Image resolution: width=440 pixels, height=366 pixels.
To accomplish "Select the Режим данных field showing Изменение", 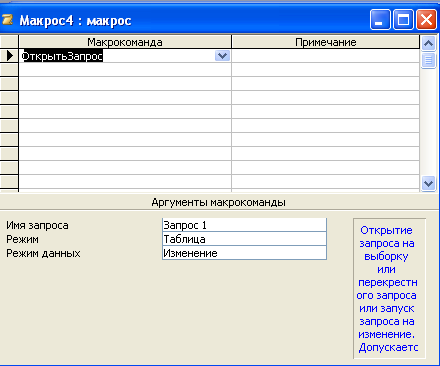I will click(244, 253).
